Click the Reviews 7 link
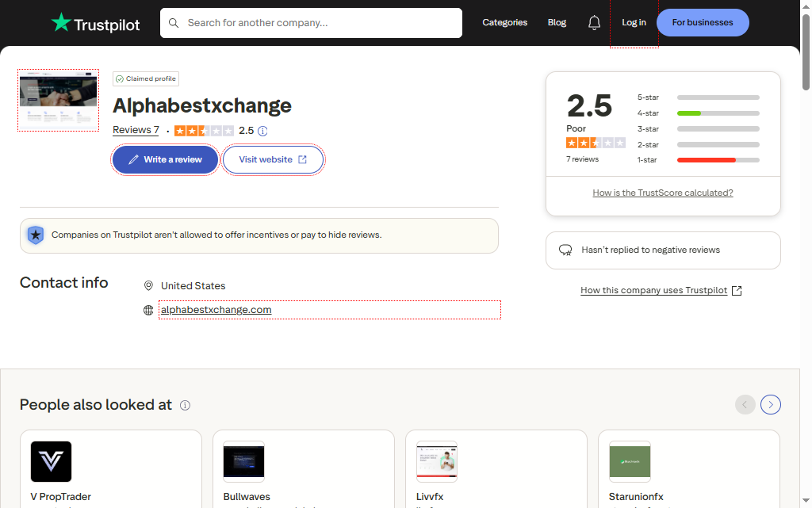Image resolution: width=812 pixels, height=508 pixels. [x=136, y=129]
